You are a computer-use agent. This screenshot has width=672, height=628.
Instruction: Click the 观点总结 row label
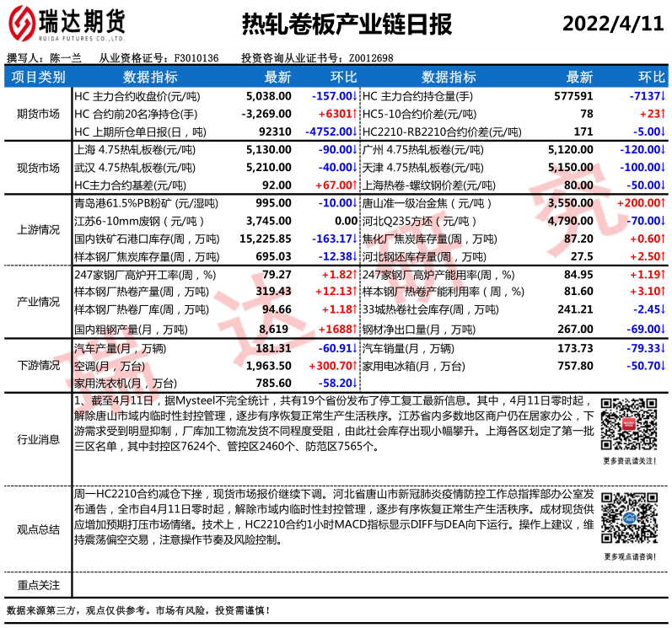[x=38, y=529]
